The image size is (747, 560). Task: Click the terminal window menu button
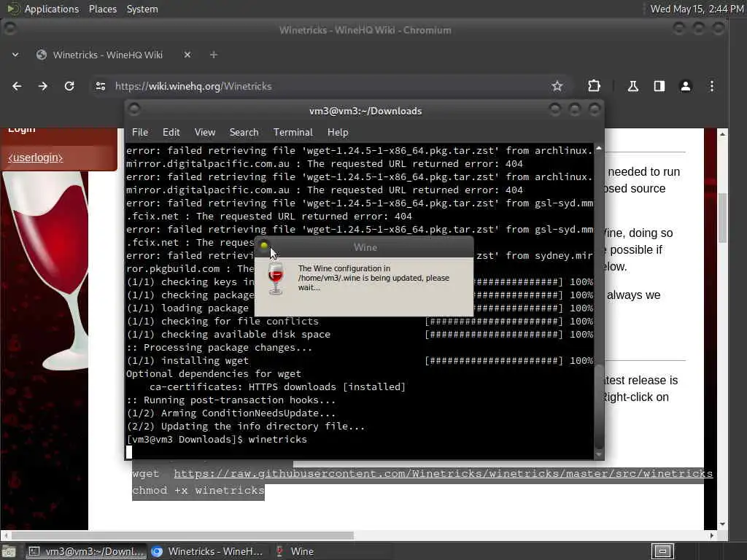pyautogui.click(x=134, y=109)
